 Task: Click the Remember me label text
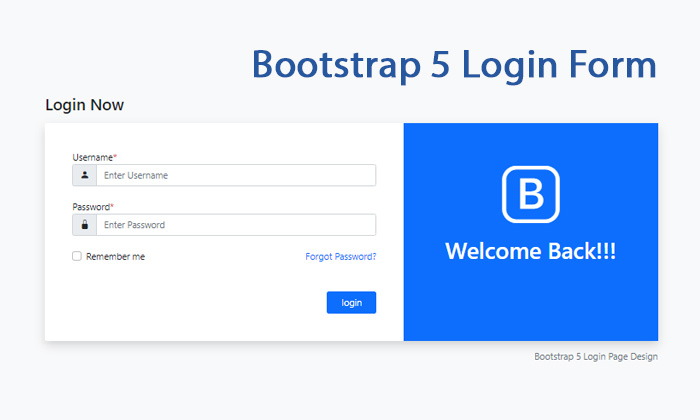(x=115, y=256)
